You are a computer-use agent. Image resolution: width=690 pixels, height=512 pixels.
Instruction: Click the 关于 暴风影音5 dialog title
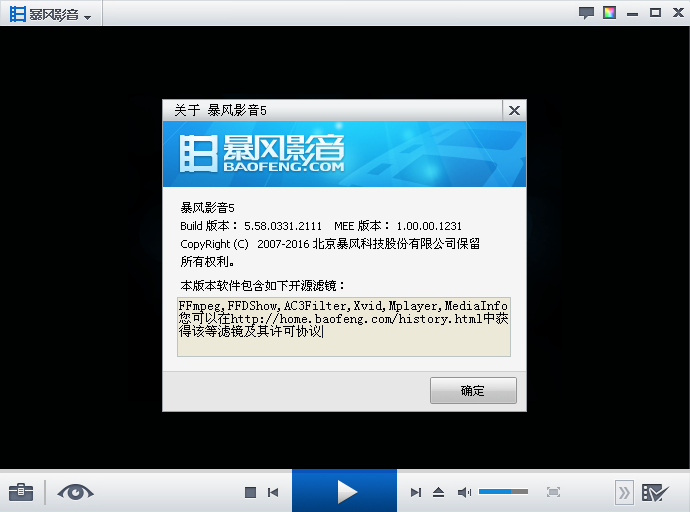click(220, 110)
